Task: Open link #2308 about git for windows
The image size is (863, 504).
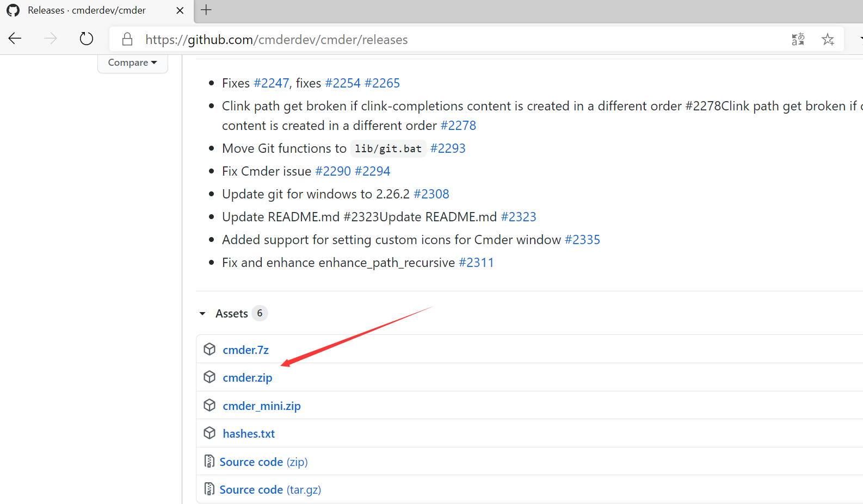Action: [x=431, y=194]
